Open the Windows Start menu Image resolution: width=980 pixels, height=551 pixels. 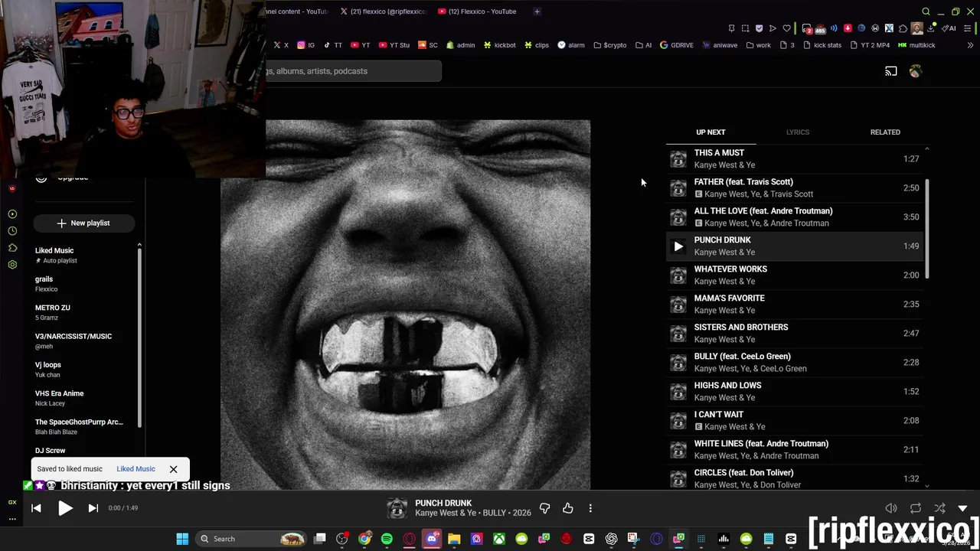click(x=182, y=539)
